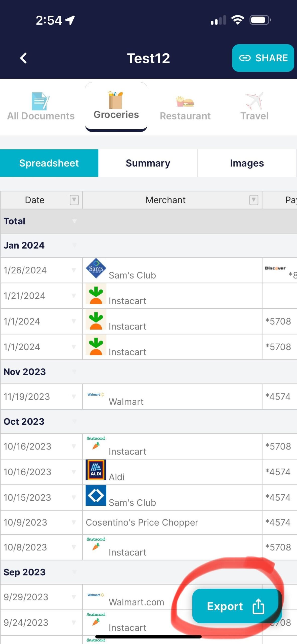The image size is (297, 644).
Task: Switch to the Images tab
Action: (x=247, y=163)
